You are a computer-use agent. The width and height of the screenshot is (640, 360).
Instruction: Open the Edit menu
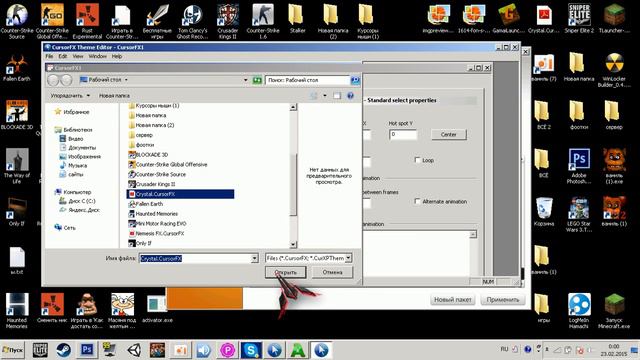[62, 56]
